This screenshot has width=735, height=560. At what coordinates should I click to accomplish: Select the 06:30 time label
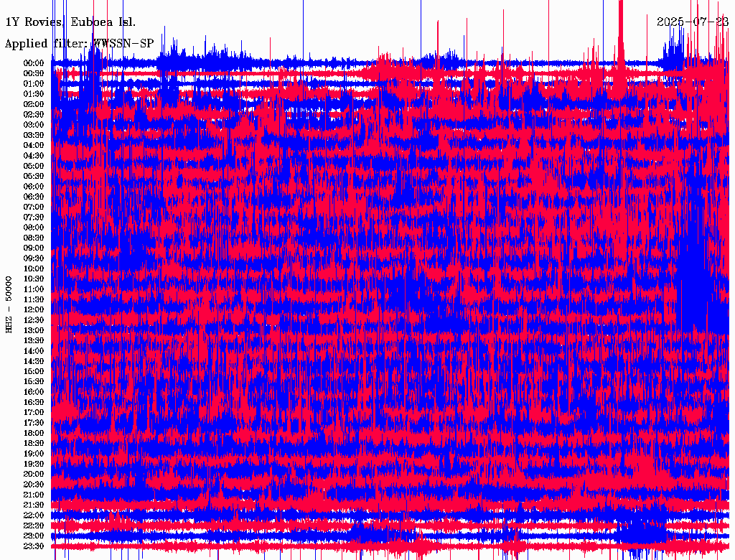click(x=34, y=197)
